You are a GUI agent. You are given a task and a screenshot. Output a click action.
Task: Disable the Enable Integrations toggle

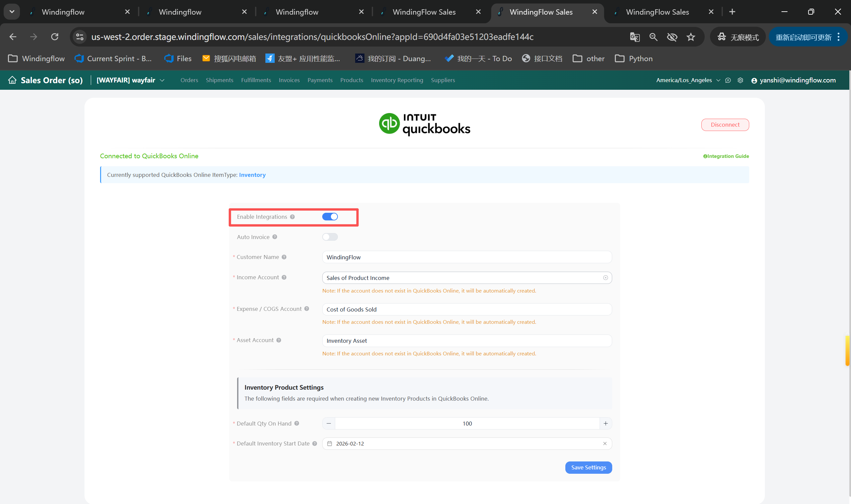coord(330,216)
